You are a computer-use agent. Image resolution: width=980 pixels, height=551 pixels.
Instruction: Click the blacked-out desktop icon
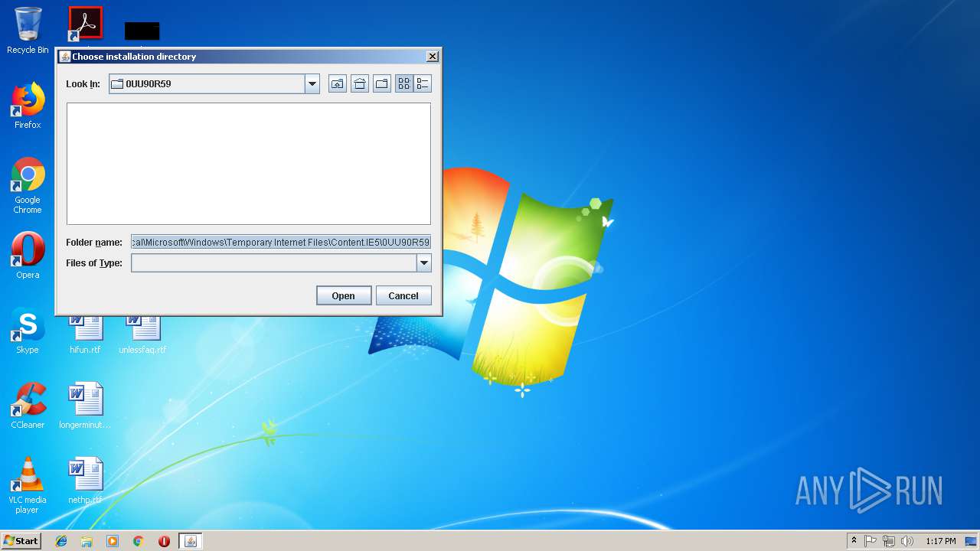142,31
